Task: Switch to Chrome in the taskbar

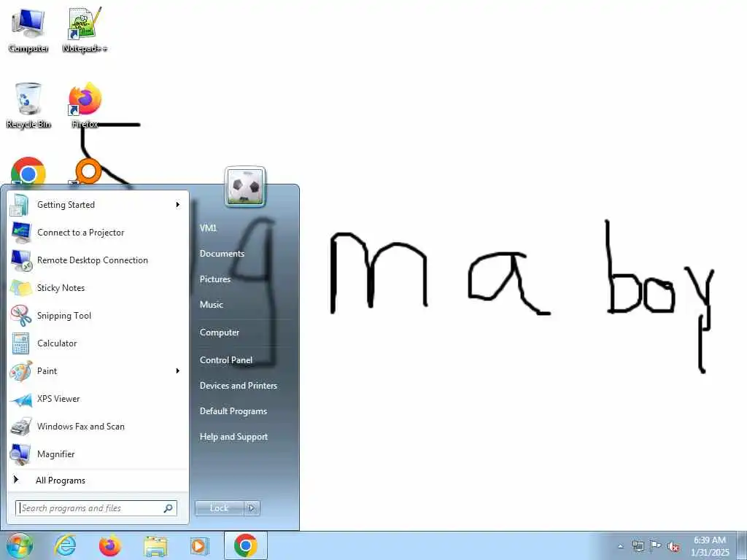Action: 246,545
